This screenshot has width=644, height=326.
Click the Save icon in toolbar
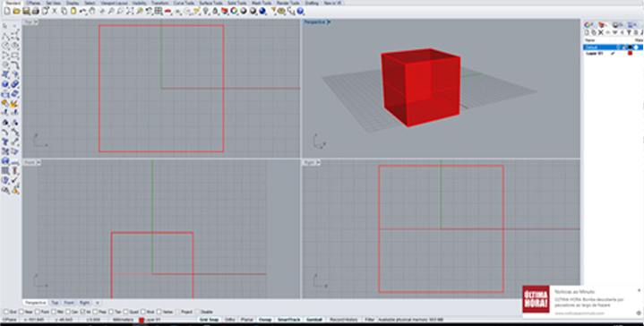point(26,11)
